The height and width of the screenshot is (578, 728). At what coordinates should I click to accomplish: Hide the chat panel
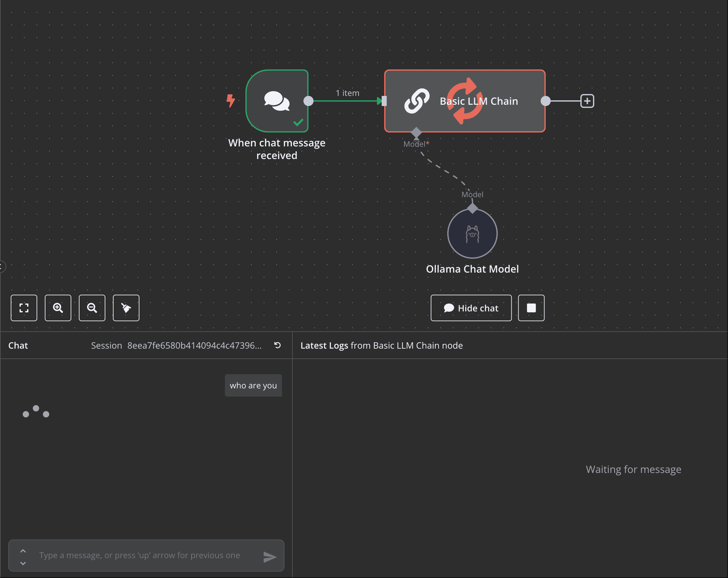click(471, 308)
